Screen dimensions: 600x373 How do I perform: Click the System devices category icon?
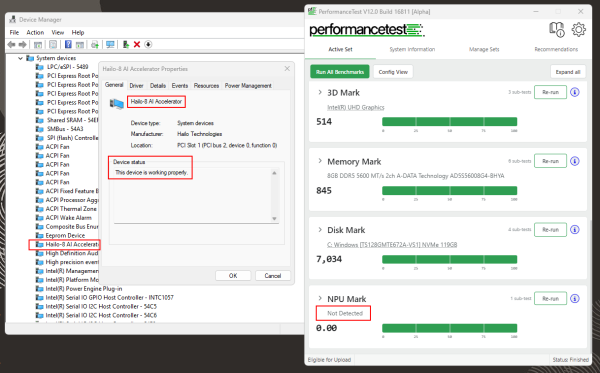[x=30, y=58]
